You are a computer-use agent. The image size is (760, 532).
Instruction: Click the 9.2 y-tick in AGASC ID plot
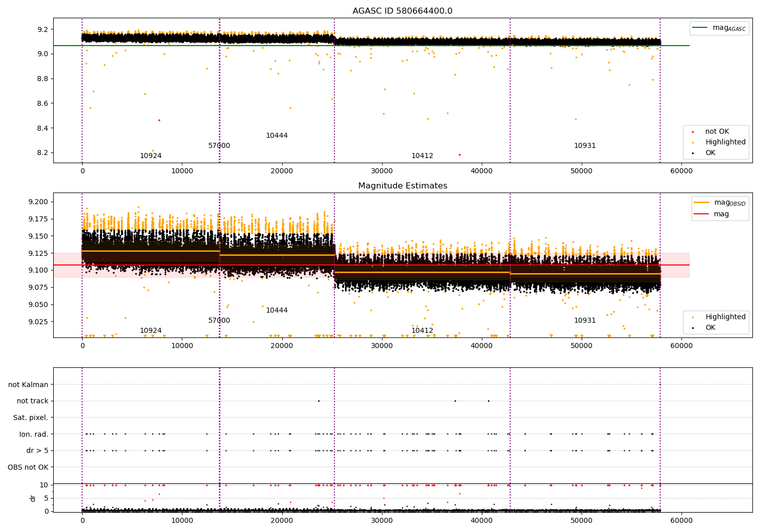point(43,29)
